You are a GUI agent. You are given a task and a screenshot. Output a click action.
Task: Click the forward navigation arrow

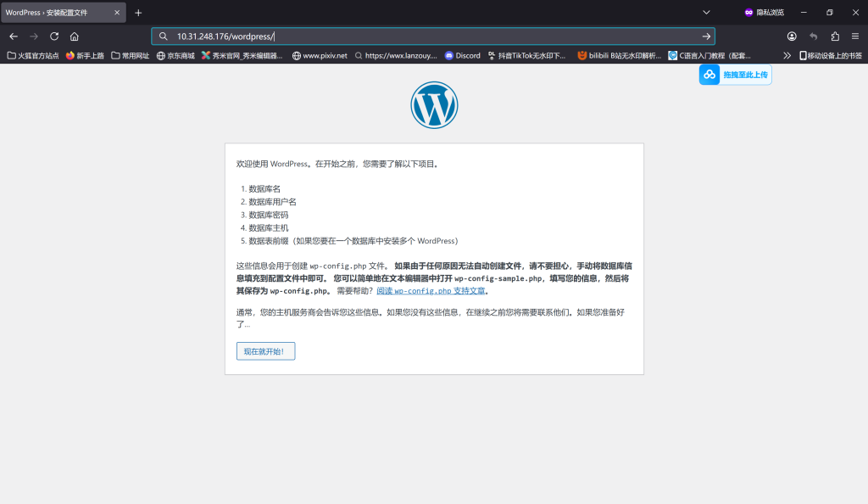pos(34,36)
